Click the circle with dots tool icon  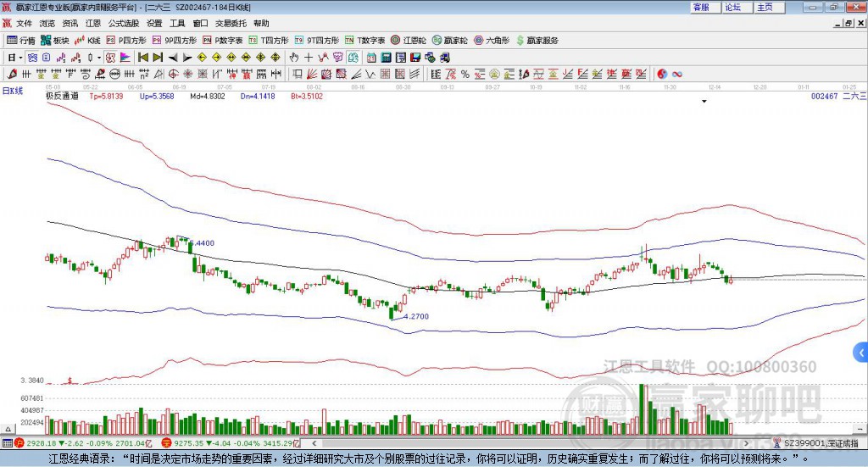pos(114,74)
